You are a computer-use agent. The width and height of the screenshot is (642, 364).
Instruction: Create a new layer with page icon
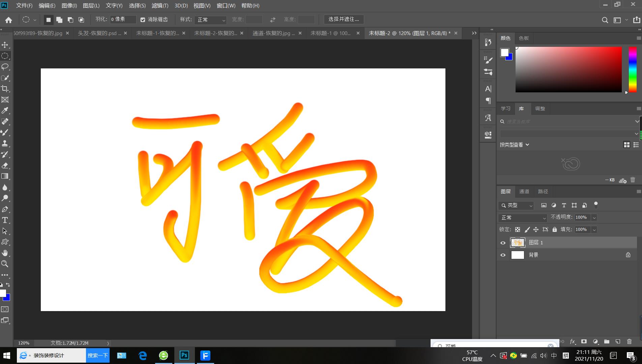point(618,341)
